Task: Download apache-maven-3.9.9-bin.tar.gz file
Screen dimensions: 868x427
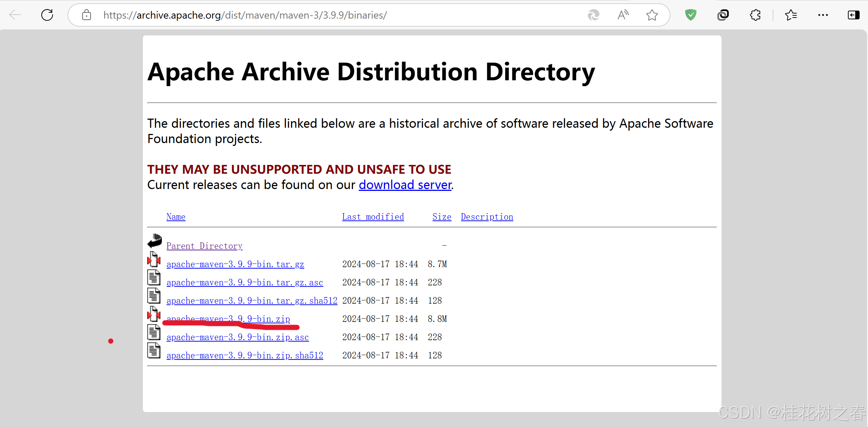Action: click(235, 264)
